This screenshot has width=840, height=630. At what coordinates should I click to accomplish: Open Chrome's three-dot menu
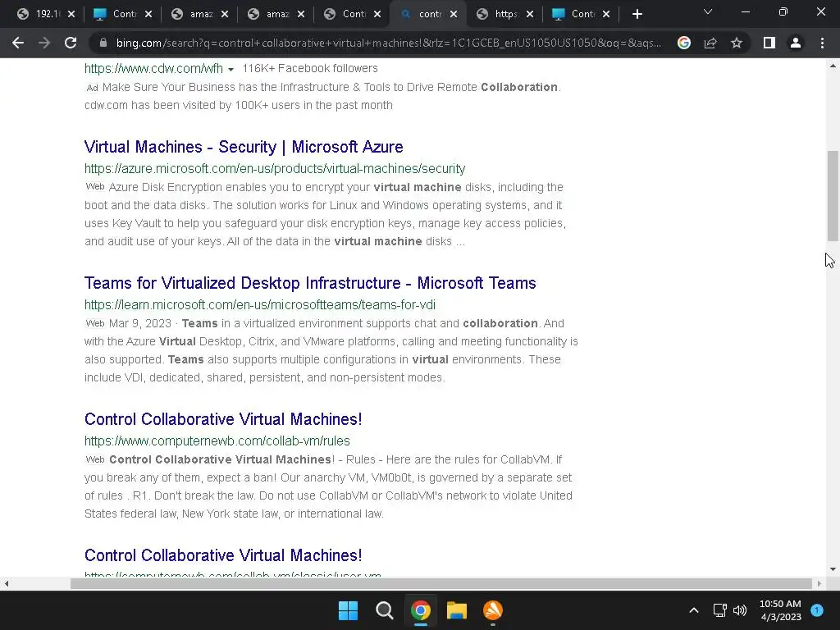[822, 43]
